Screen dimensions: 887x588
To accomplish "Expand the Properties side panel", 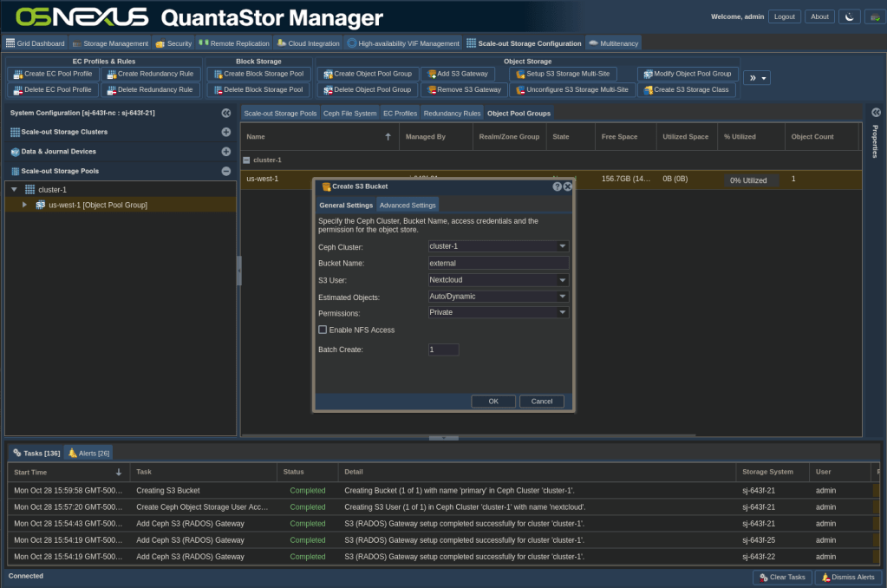I will 876,113.
